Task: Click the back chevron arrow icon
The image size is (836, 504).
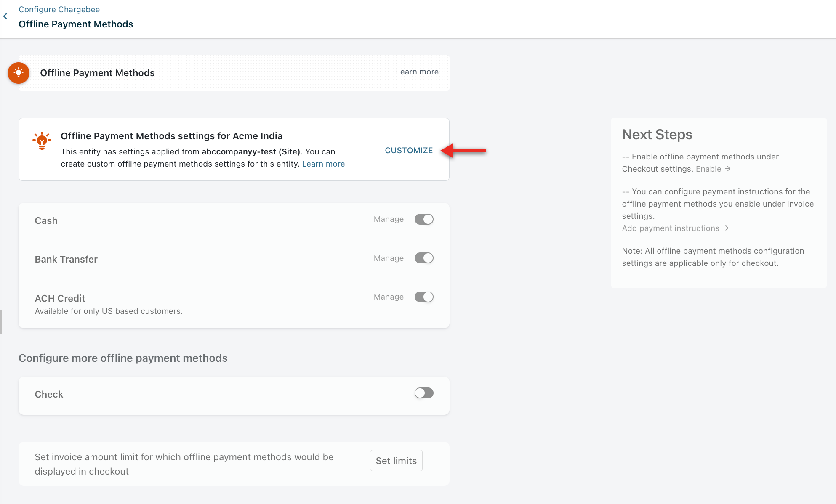Action: [5, 16]
